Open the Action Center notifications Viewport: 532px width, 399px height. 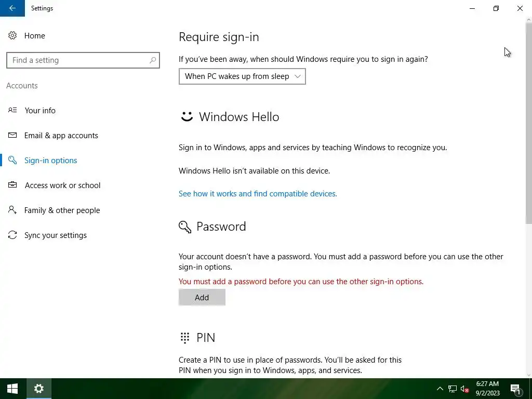click(x=515, y=389)
